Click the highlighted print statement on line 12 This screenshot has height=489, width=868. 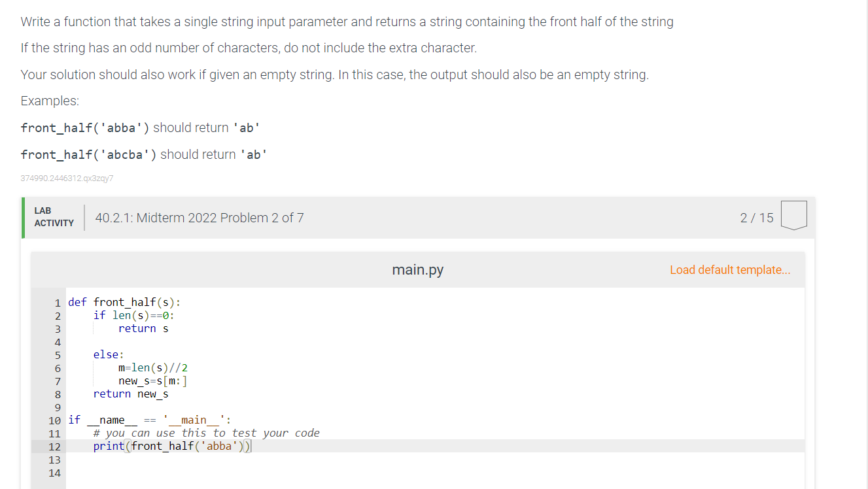pyautogui.click(x=174, y=446)
